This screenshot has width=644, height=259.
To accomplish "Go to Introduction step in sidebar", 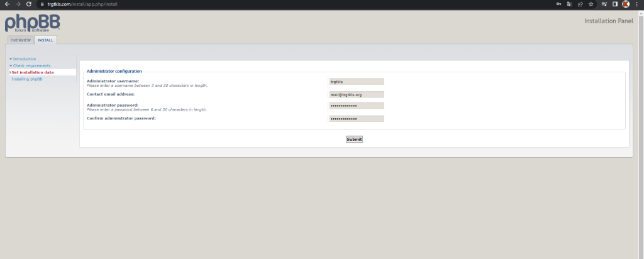I will pos(25,59).
